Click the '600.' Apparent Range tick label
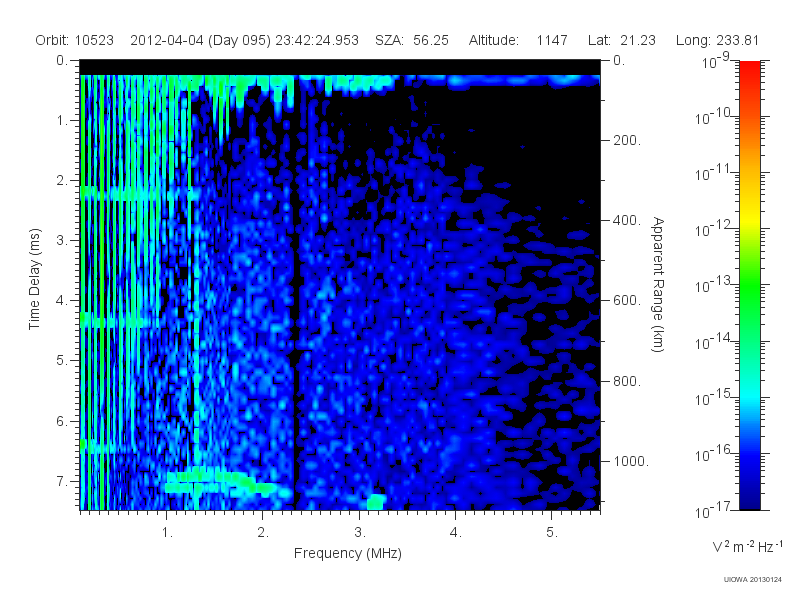 [626, 301]
